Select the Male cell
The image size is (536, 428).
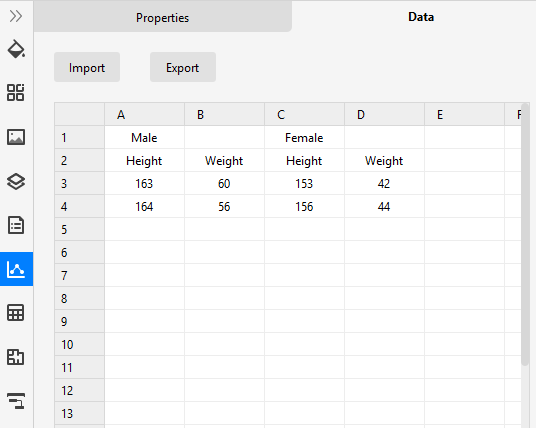(145, 137)
